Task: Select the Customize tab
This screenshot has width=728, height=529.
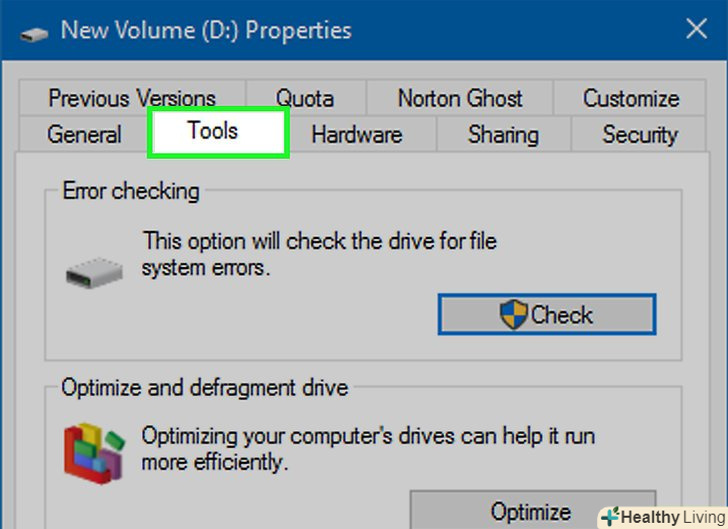Action: [630, 98]
